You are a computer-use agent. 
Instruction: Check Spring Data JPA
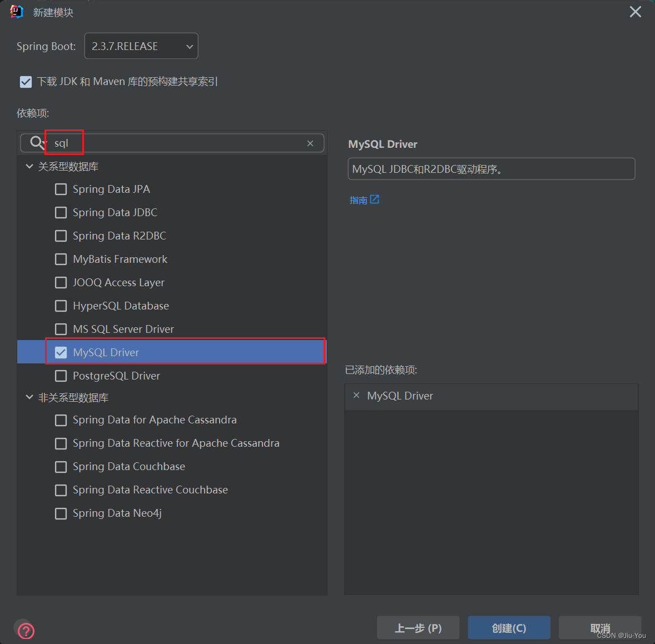click(61, 189)
